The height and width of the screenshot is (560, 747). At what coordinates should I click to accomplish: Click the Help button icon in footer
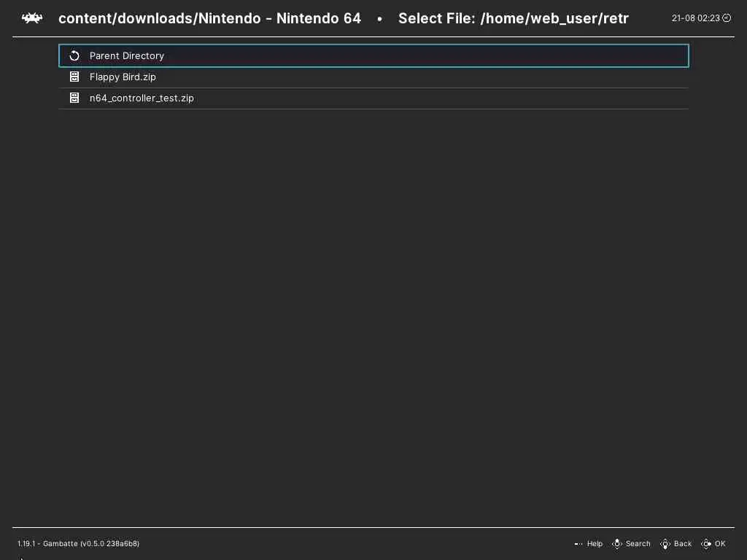pos(578,543)
